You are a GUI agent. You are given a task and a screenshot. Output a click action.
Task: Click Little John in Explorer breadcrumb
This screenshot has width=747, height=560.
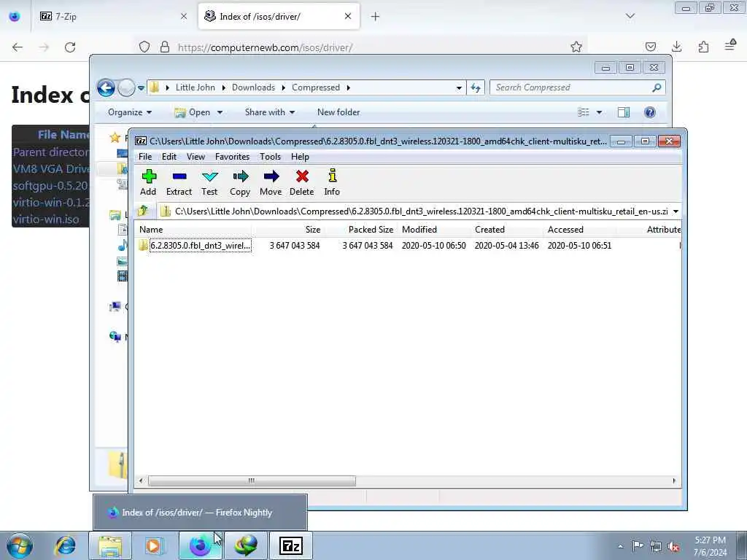coord(196,87)
